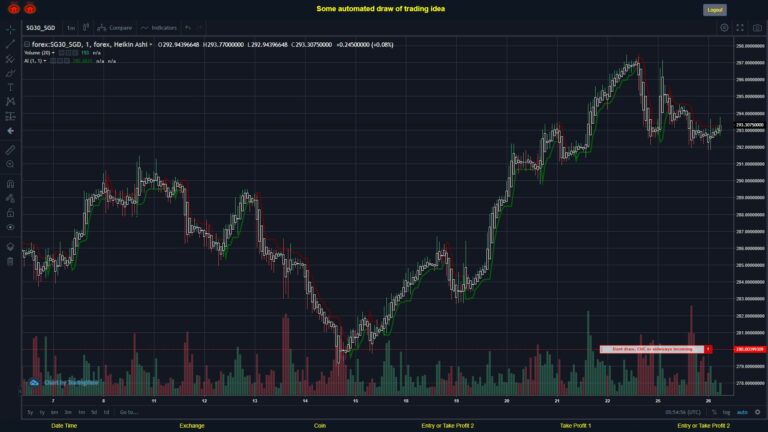The height and width of the screenshot is (432, 768).
Task: Select the 1d time range
Action: click(x=106, y=412)
